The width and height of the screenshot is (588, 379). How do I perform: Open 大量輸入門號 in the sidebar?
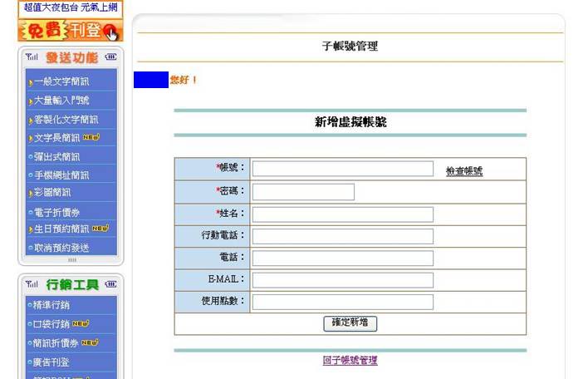point(61,101)
